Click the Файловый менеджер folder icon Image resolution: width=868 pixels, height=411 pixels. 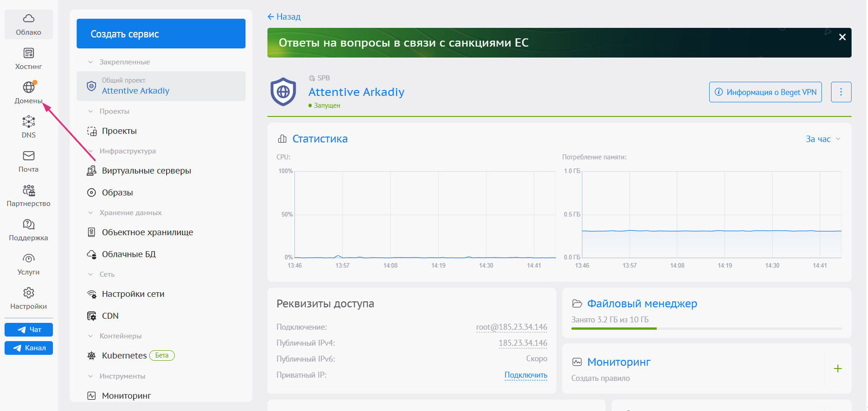[x=577, y=304]
